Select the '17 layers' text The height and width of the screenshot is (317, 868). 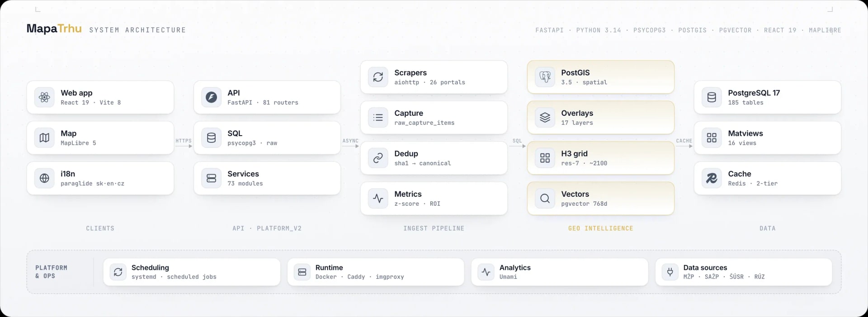pos(577,123)
